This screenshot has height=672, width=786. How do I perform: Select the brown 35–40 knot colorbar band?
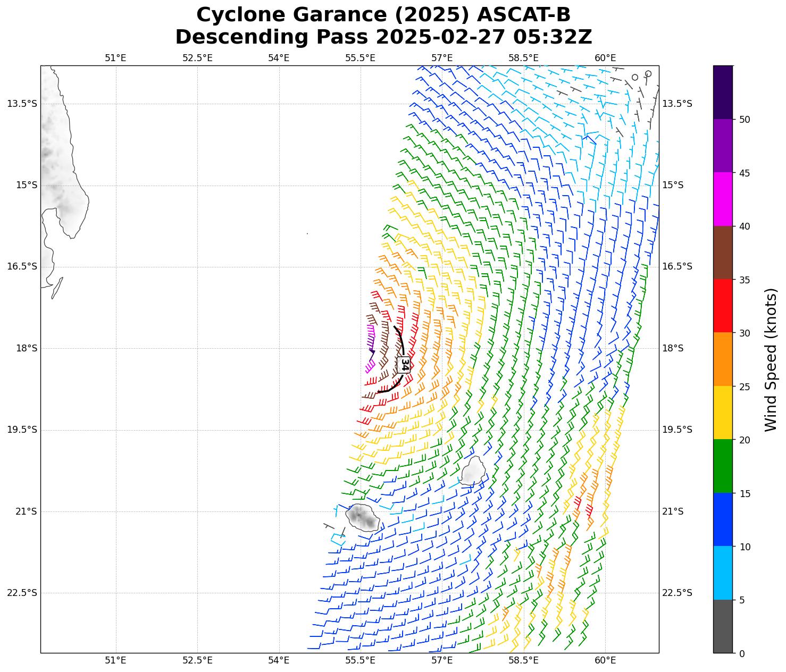pyautogui.click(x=723, y=253)
